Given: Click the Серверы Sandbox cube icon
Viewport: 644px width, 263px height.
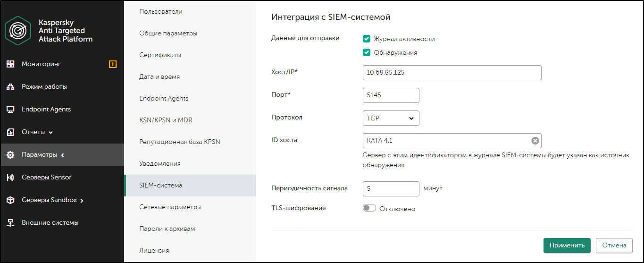Looking at the screenshot, I should [10, 200].
